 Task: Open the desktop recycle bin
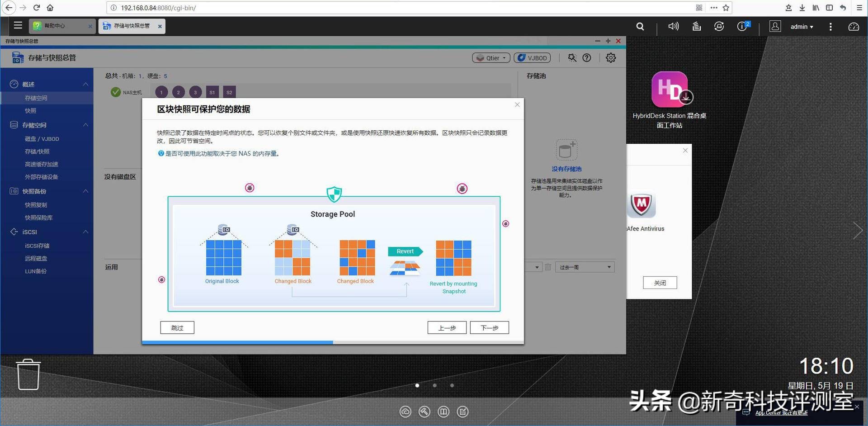click(x=28, y=374)
